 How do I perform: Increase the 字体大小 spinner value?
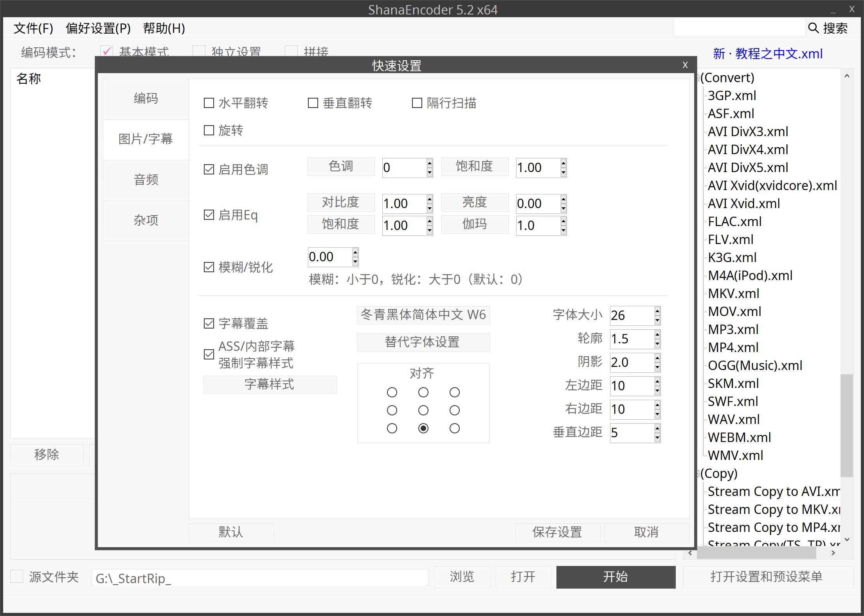pyautogui.click(x=657, y=311)
